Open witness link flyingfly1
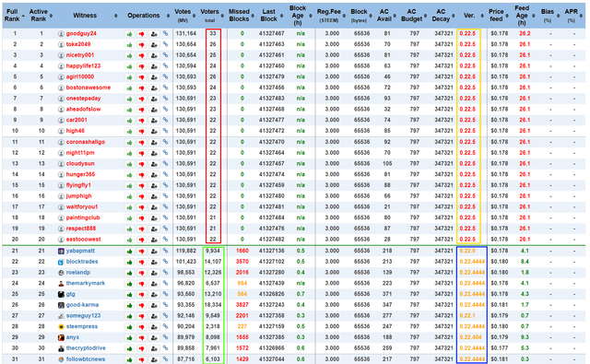 78,186
